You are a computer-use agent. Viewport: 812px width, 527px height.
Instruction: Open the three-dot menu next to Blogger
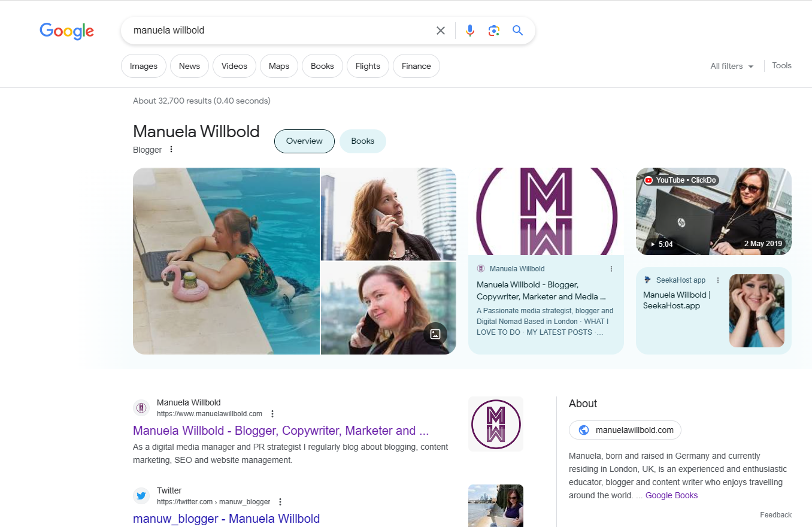(171, 149)
